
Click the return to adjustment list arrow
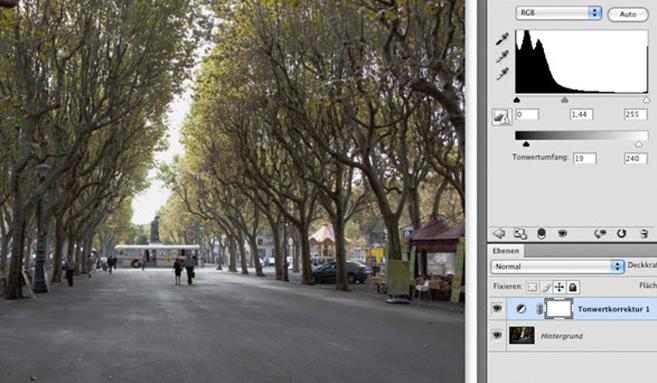[x=499, y=233]
